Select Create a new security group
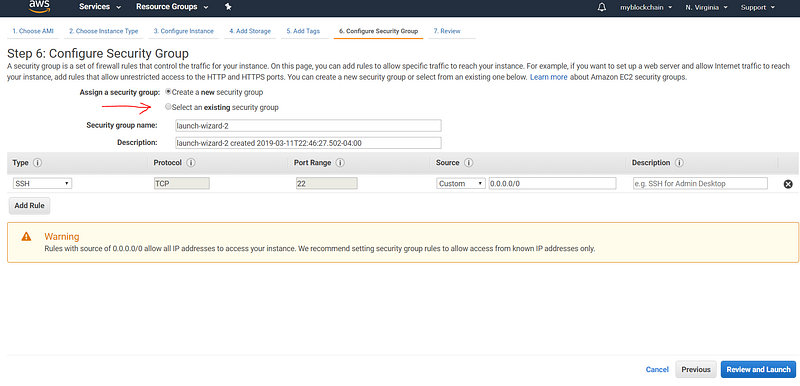 [x=168, y=92]
